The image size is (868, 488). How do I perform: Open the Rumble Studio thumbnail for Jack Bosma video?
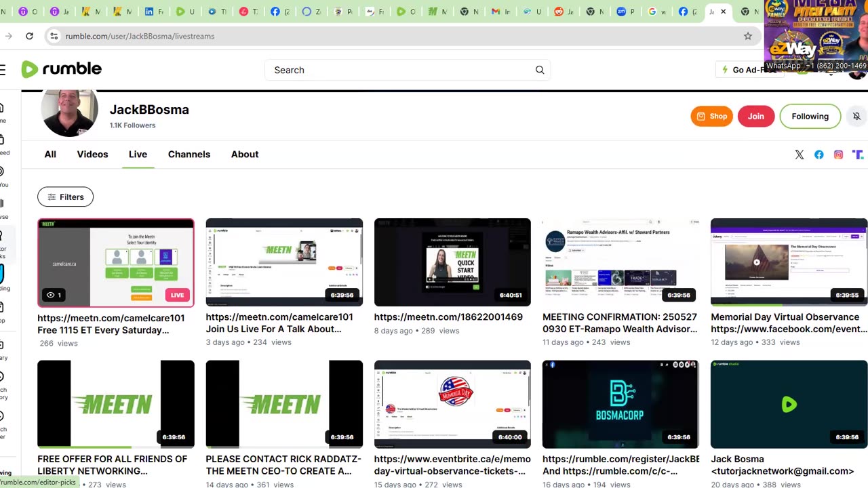point(789,405)
